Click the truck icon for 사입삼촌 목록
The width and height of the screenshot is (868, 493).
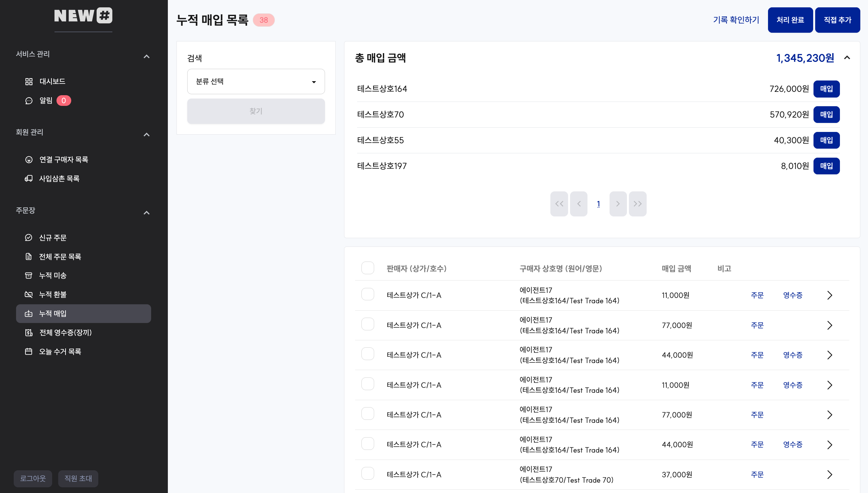click(29, 178)
